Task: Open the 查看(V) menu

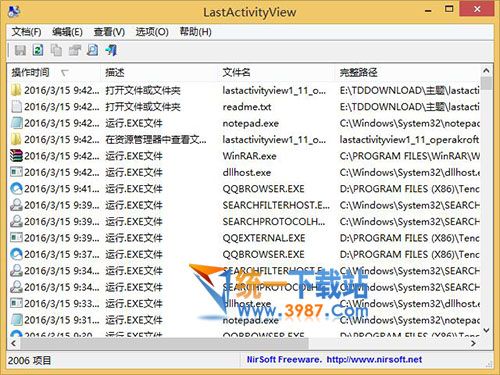Action: pos(109,32)
